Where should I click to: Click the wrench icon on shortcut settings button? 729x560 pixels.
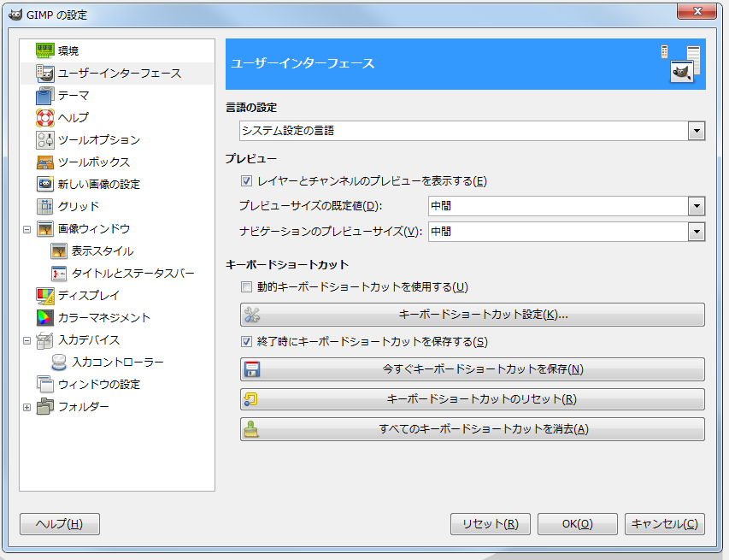coord(252,315)
